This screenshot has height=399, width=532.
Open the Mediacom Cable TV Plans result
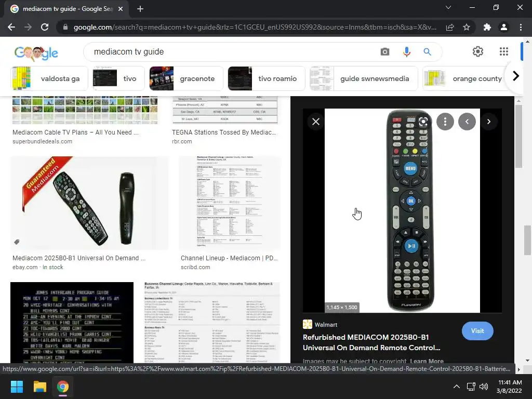[75, 132]
